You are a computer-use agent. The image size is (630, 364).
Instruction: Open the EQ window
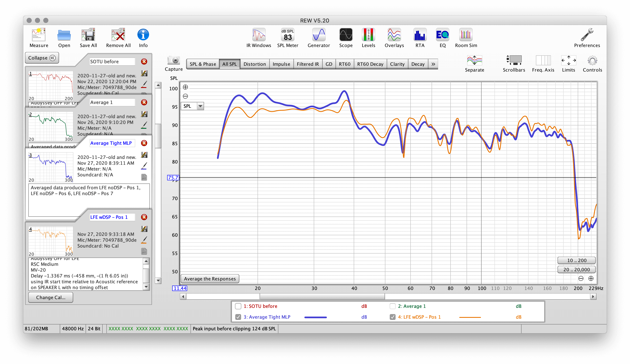click(442, 38)
